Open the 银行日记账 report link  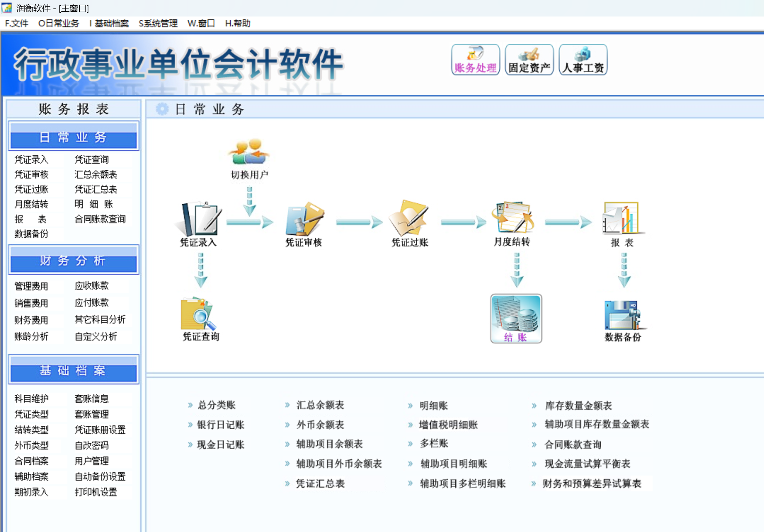tap(221, 425)
